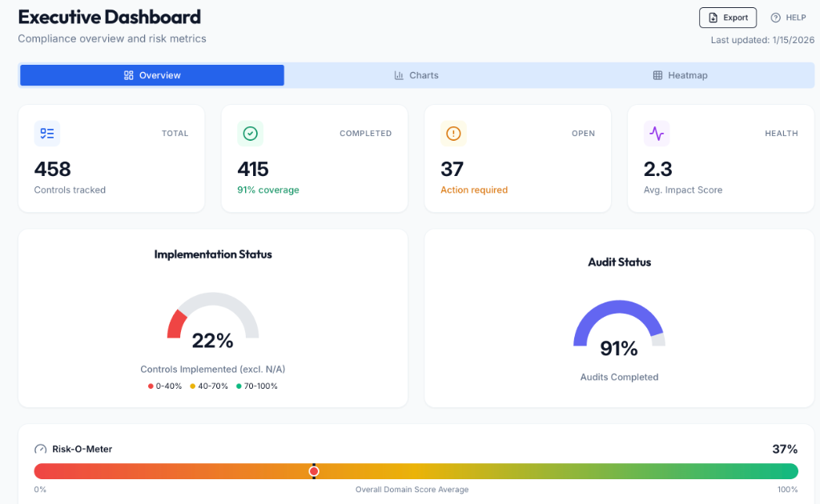The width and height of the screenshot is (820, 504).
Task: Click the TOTAL card label
Action: click(175, 134)
